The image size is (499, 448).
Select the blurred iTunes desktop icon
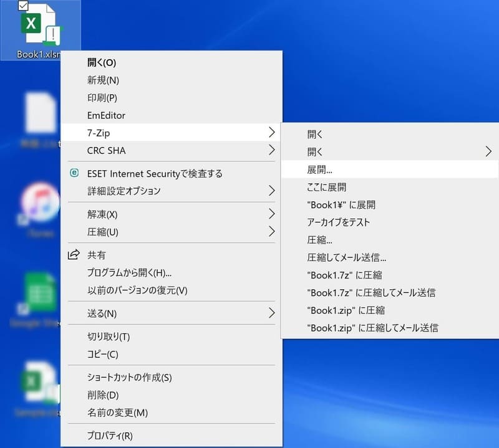(41, 203)
